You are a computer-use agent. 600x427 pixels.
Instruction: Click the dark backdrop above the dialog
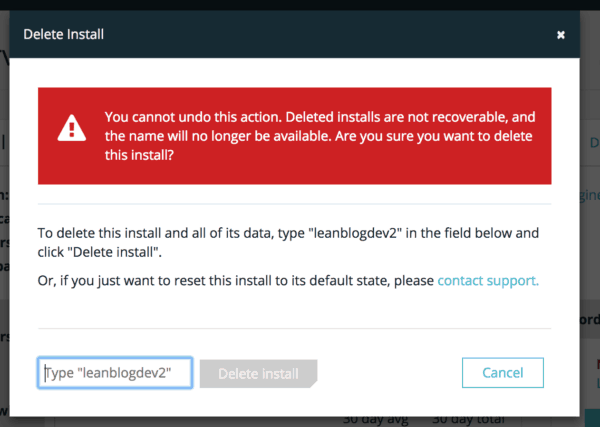(x=300, y=6)
